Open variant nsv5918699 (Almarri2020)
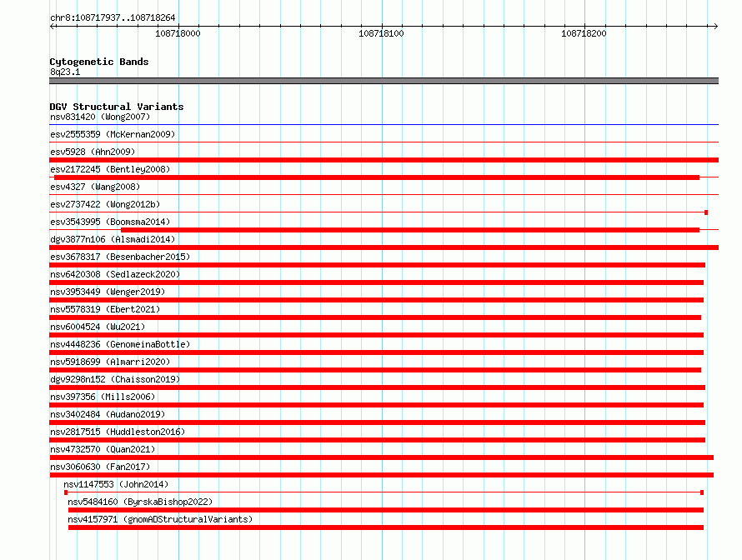The image size is (742, 560). 110,362
